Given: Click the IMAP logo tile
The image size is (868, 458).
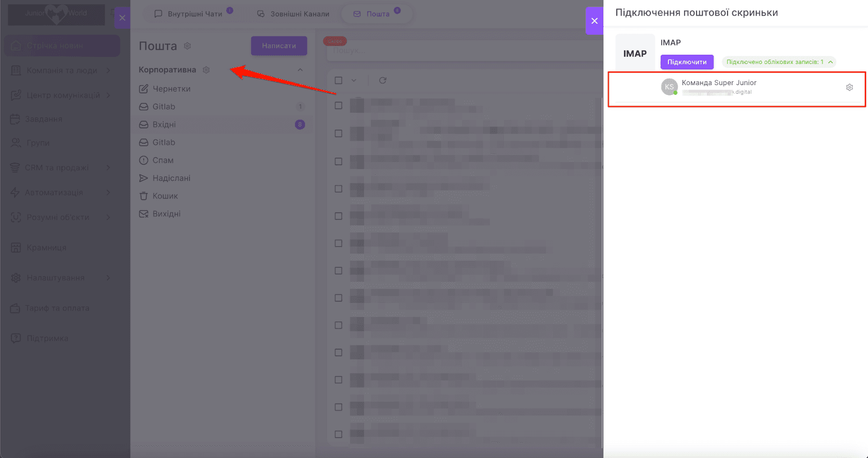Looking at the screenshot, I should tap(635, 53).
